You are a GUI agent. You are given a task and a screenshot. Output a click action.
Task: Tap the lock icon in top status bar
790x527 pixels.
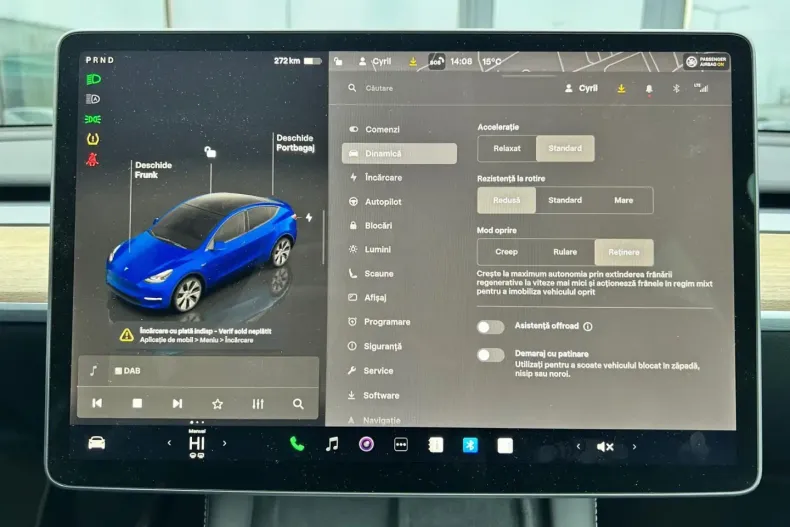click(x=338, y=61)
